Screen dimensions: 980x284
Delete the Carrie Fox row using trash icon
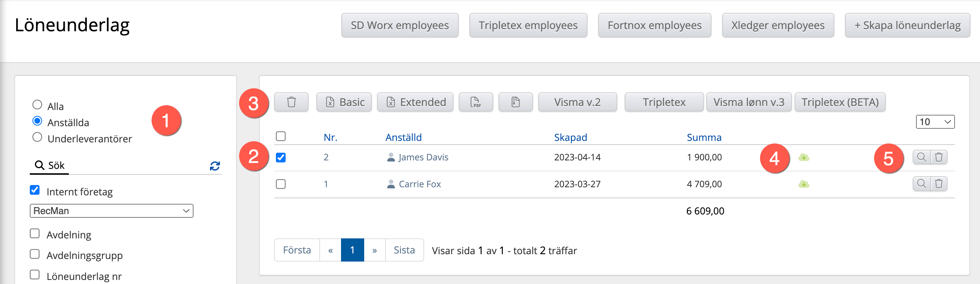[x=938, y=184]
